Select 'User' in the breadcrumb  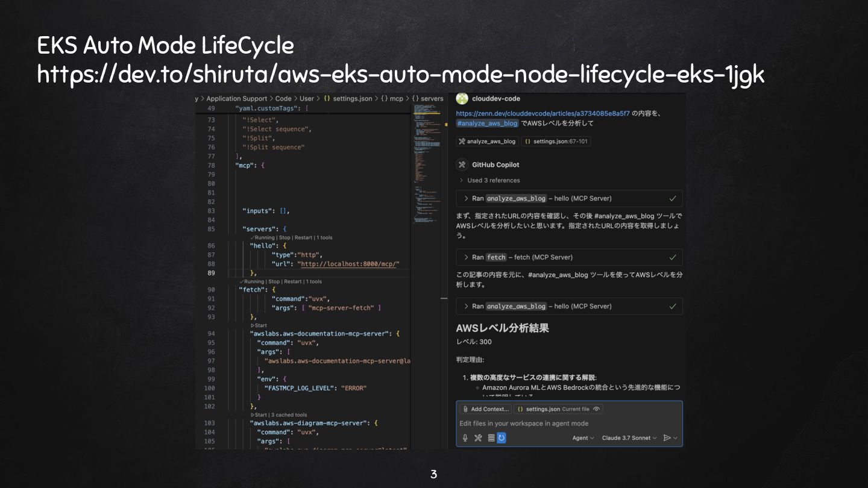pos(307,98)
